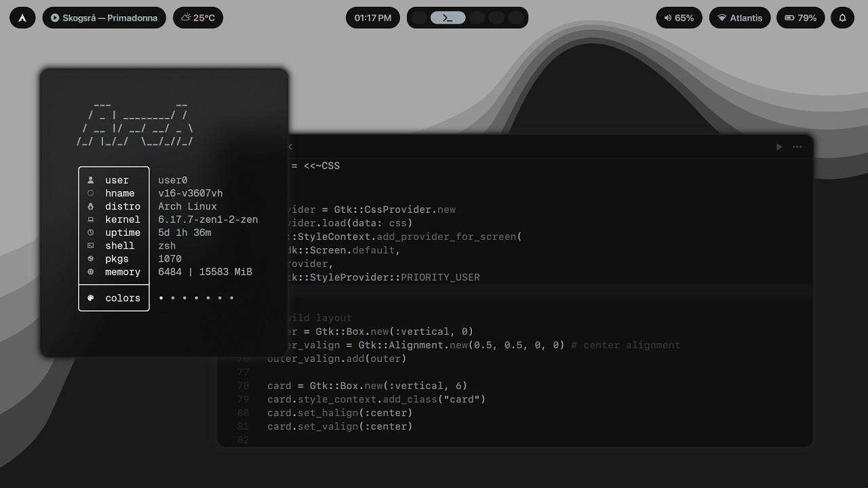Click the 'card = Gtk::Box.new(:vertical, 6)' line

click(367, 386)
